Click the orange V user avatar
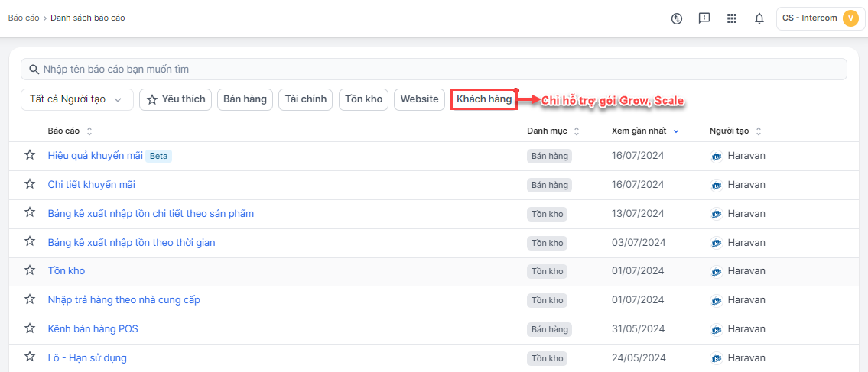868x372 pixels. pyautogui.click(x=850, y=18)
